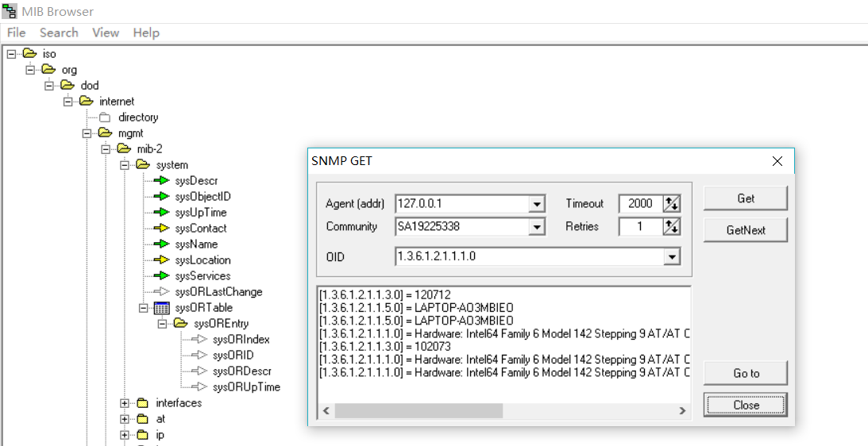Click the system folder icon
Screen dimensions: 868x446
tap(143, 165)
